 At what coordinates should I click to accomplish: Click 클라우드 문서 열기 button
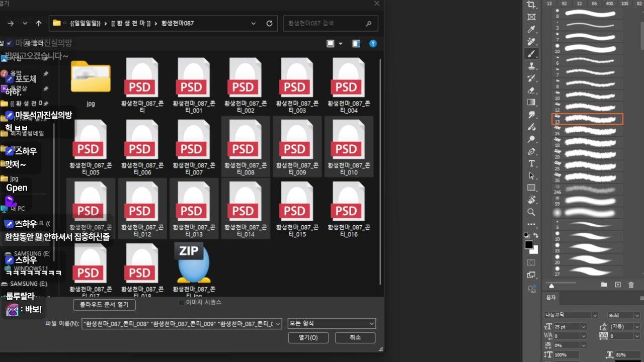[104, 305]
